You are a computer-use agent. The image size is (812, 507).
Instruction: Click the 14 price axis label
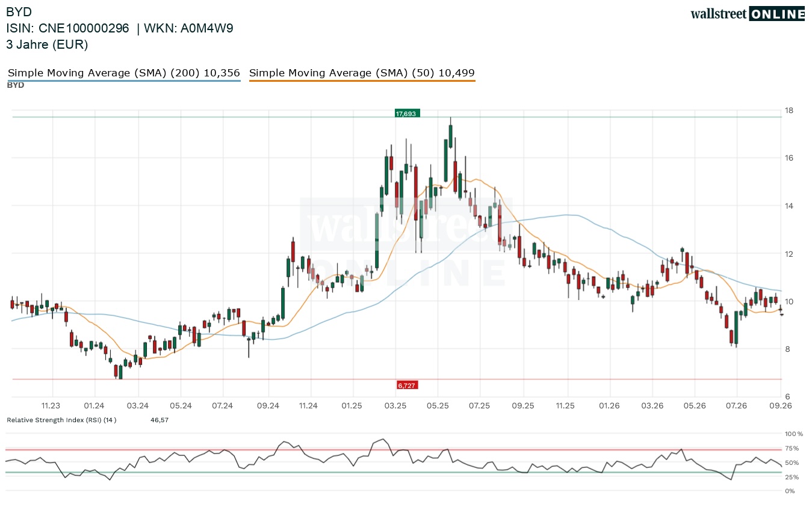[789, 206]
